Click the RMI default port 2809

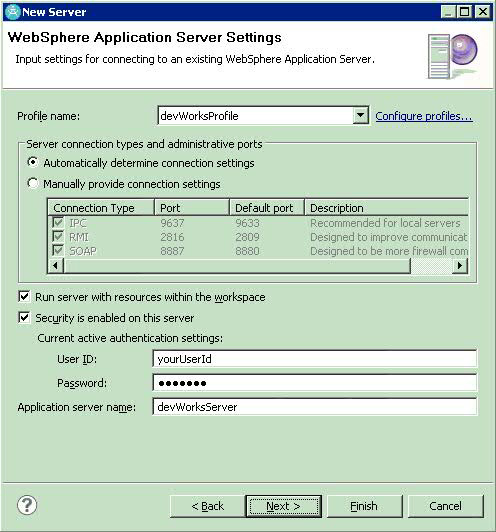click(247, 237)
